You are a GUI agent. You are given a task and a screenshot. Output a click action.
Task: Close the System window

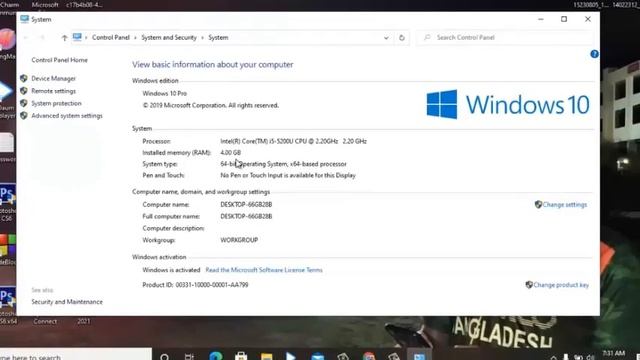588,19
